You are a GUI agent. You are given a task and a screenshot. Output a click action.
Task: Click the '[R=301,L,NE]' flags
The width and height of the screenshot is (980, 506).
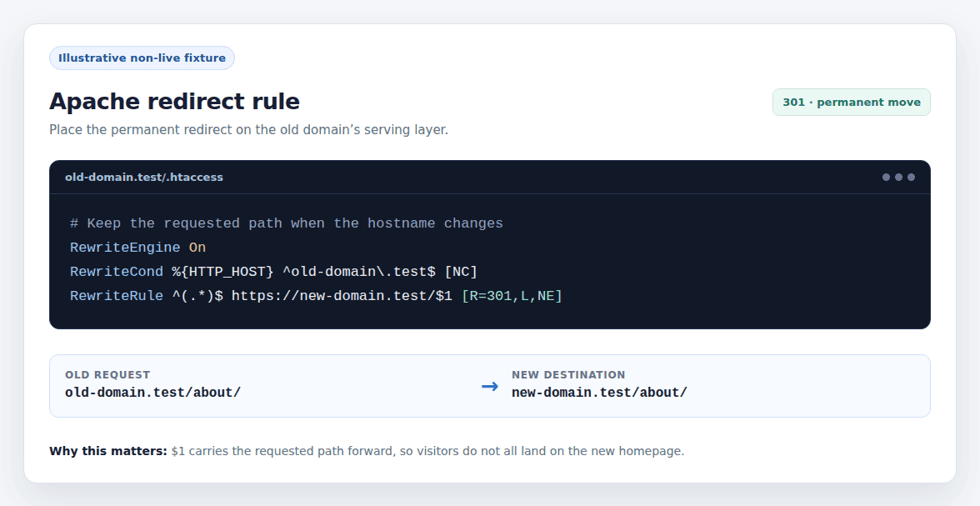pos(512,296)
